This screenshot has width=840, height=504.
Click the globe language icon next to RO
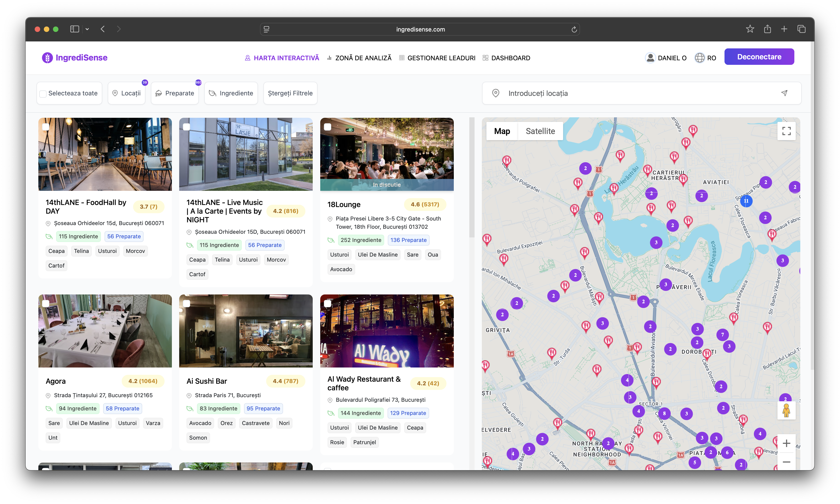coord(699,58)
